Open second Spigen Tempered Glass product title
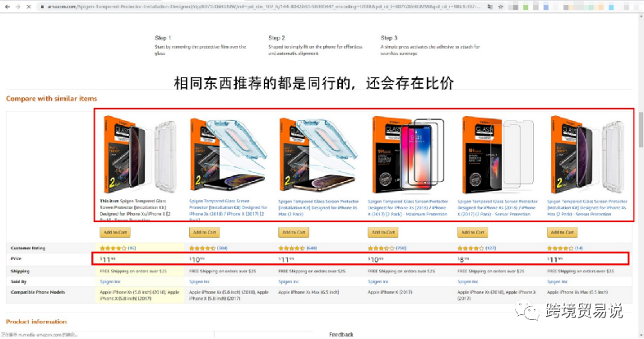644x339 pixels. 229,210
